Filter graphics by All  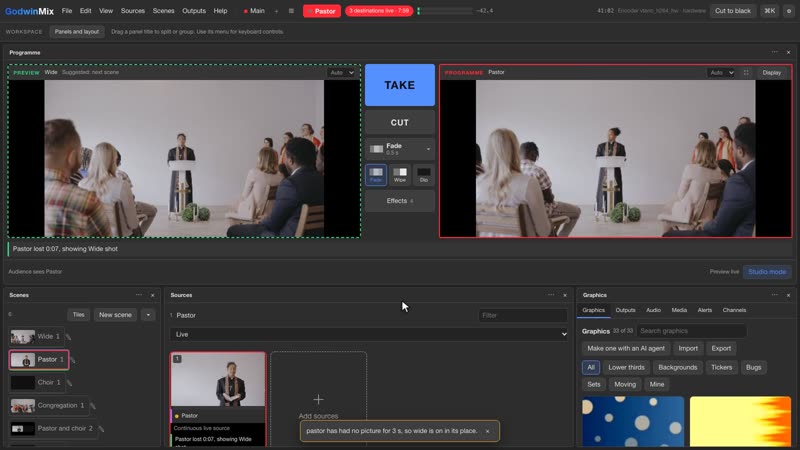(x=591, y=367)
